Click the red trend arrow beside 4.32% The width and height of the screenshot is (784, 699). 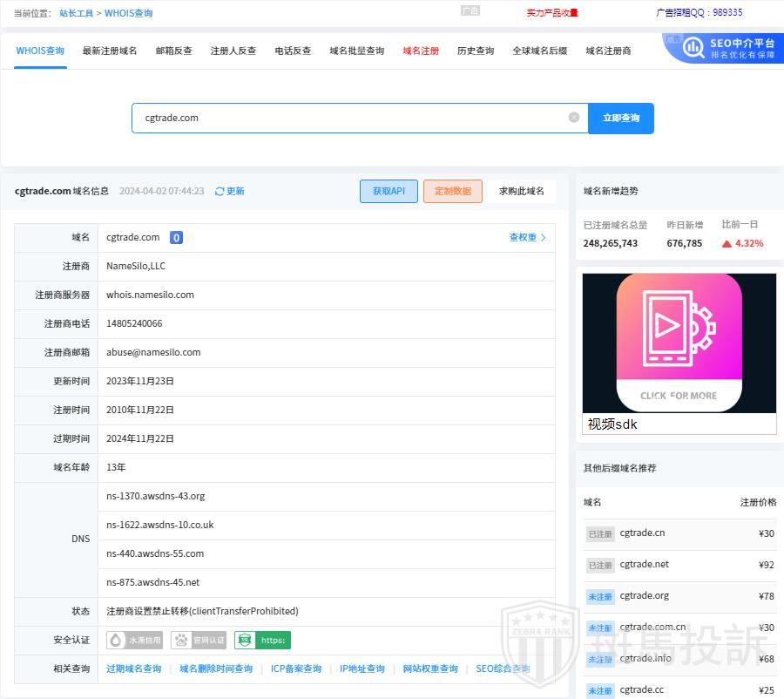point(727,244)
